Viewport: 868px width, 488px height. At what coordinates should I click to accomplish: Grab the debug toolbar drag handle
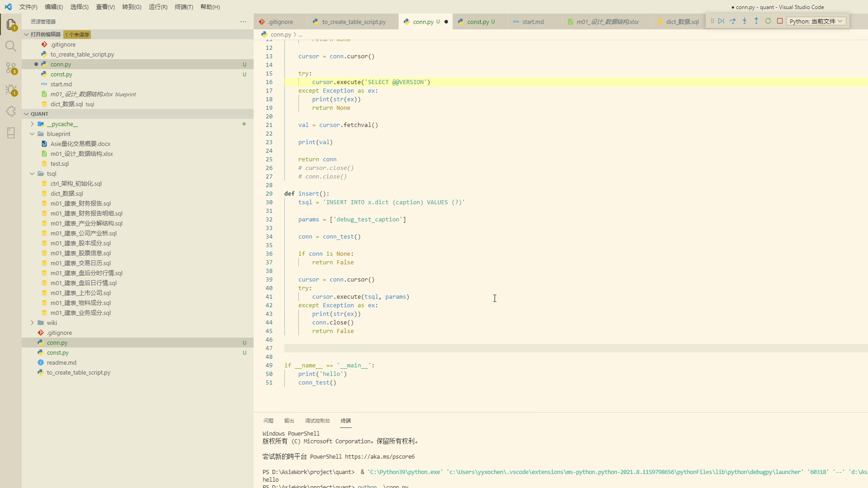[712, 21]
